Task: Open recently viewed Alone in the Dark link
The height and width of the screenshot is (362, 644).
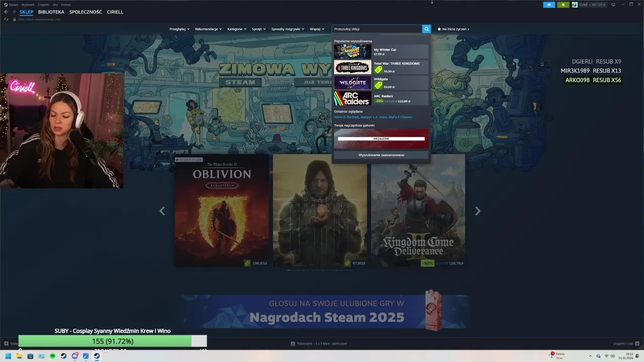Action: 346,117
